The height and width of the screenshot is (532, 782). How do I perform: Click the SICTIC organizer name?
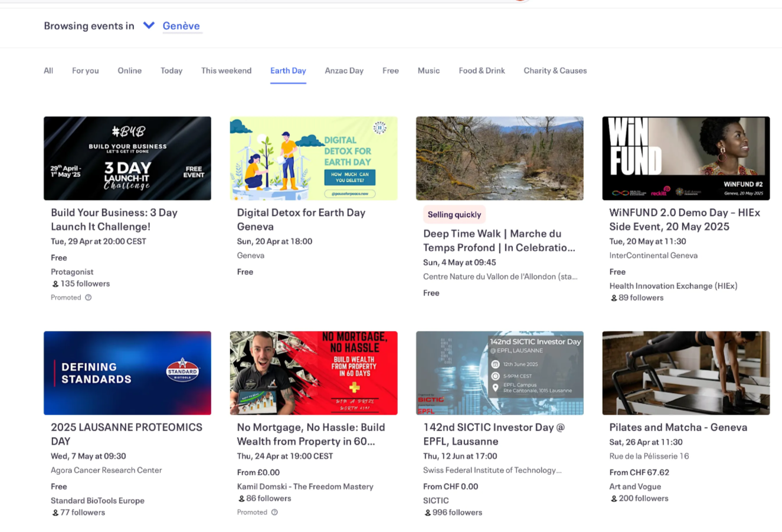[436, 501]
